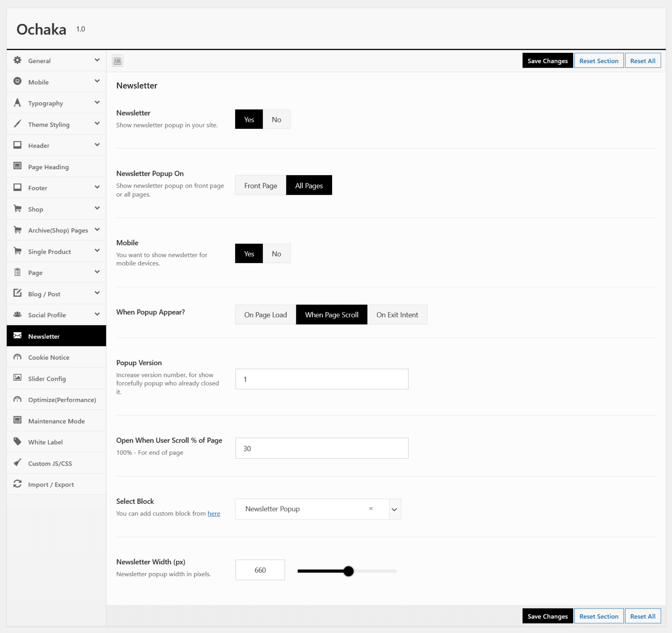
Task: Click the tag icon next to White Label
Action: pos(18,441)
